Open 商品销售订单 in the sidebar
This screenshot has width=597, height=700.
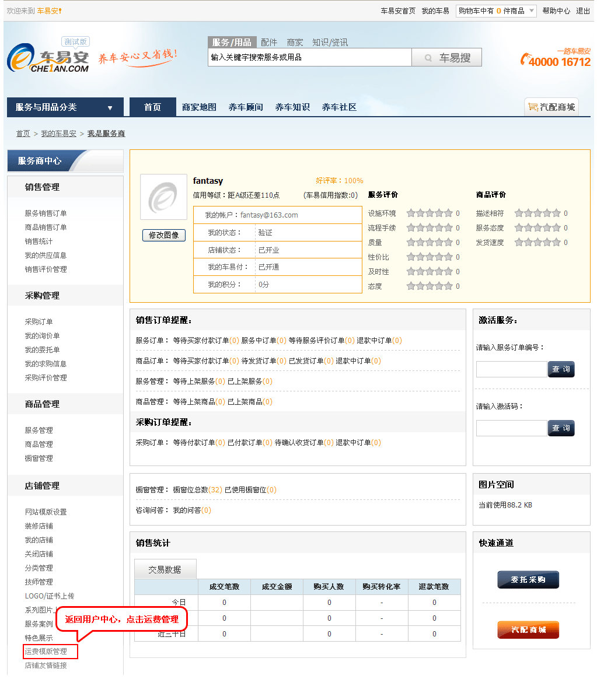tap(46, 228)
